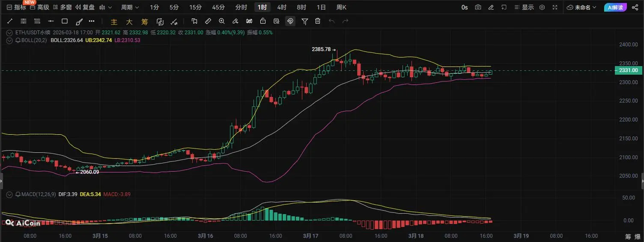Click the candlestick pattern toolbar icon
The width and height of the screenshot is (644, 242).
249,21
